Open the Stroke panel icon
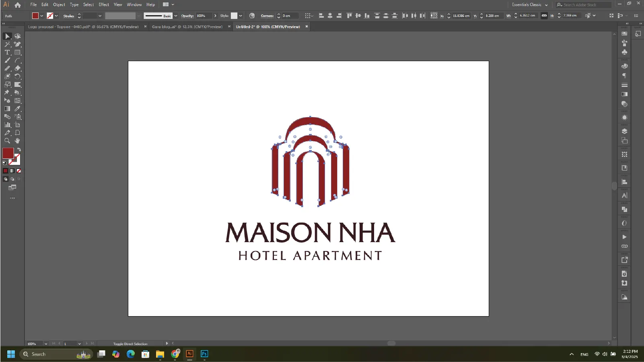The height and width of the screenshot is (362, 644). pos(624,85)
